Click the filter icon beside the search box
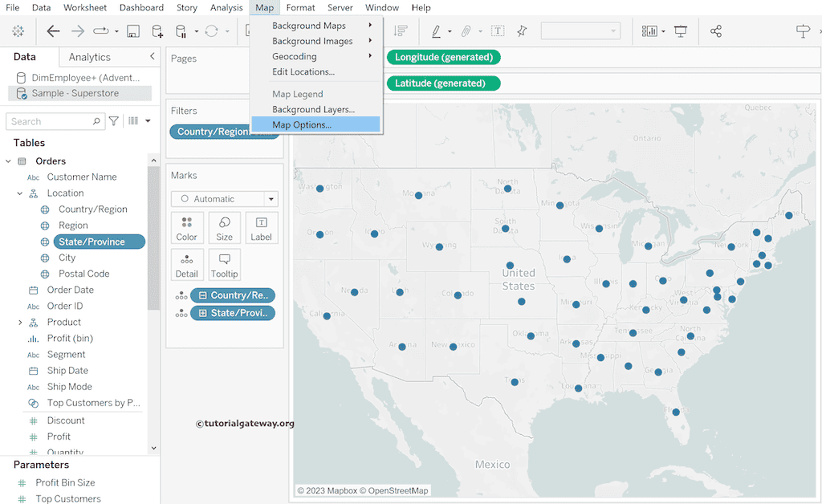Image resolution: width=822 pixels, height=504 pixels. tap(114, 121)
